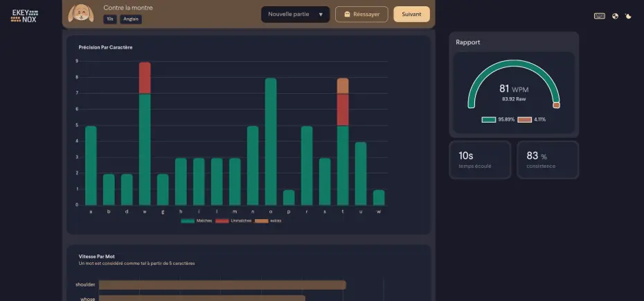The width and height of the screenshot is (644, 301).
Task: Click the globe language icon
Action: 615,16
